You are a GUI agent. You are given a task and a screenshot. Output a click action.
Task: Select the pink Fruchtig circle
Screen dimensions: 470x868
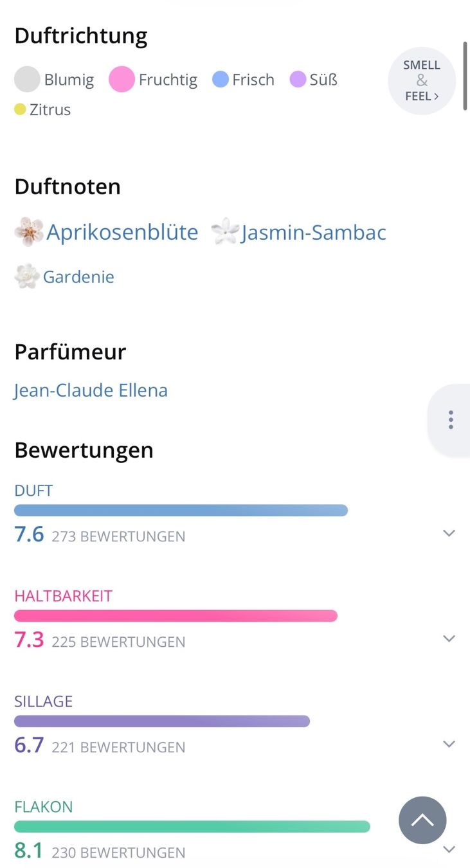pyautogui.click(x=122, y=80)
